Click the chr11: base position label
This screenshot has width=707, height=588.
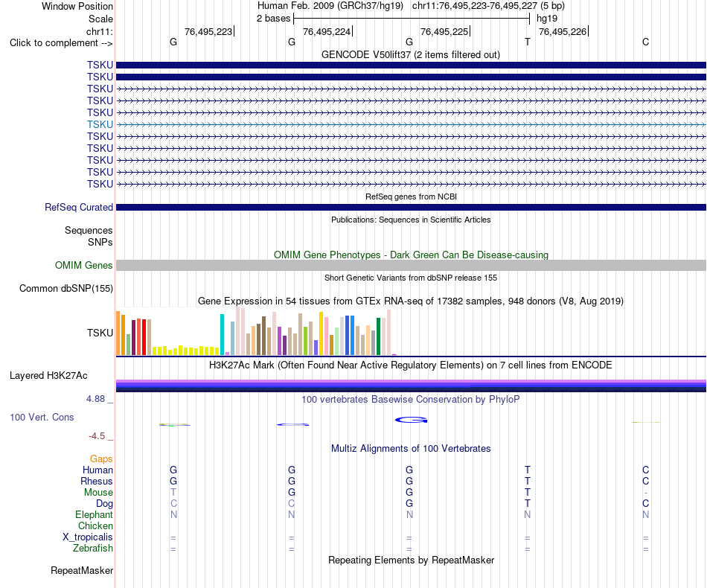100,31
